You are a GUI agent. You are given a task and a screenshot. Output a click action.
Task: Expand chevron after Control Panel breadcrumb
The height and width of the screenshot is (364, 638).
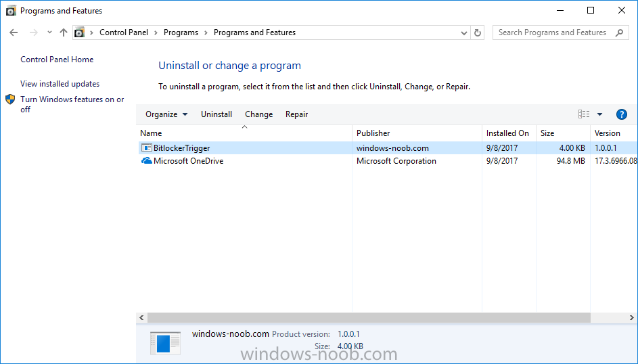[x=156, y=32]
